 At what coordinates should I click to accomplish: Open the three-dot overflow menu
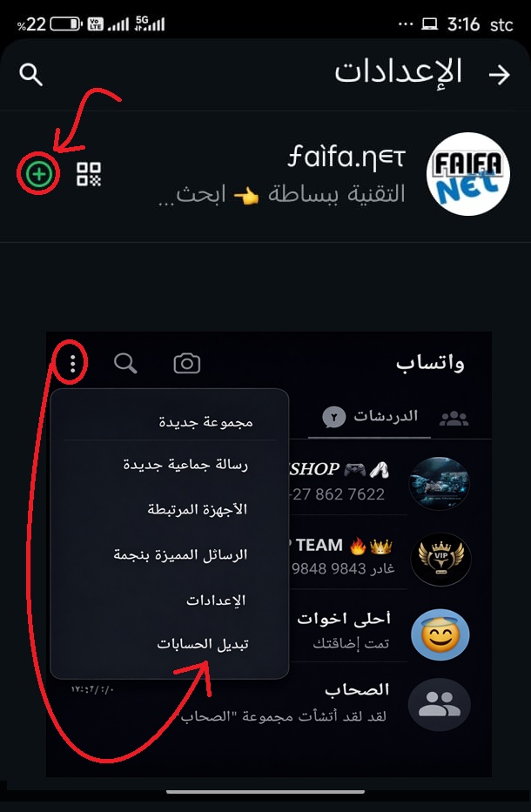tap(73, 364)
